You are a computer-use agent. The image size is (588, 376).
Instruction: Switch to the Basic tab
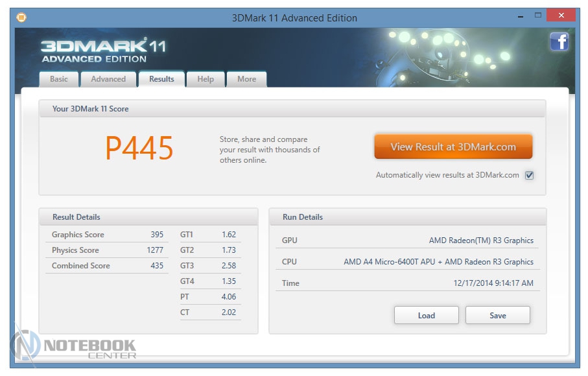click(x=59, y=79)
